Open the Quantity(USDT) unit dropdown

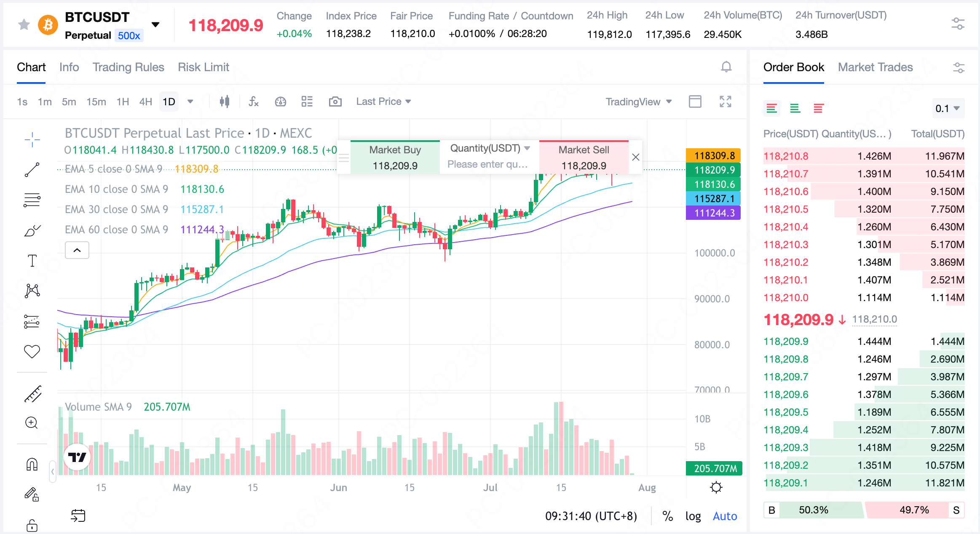coord(490,148)
